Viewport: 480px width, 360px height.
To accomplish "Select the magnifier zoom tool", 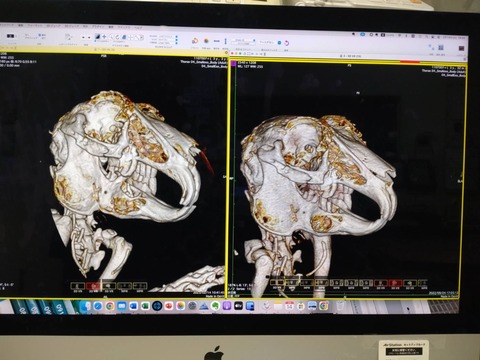I will [111, 37].
